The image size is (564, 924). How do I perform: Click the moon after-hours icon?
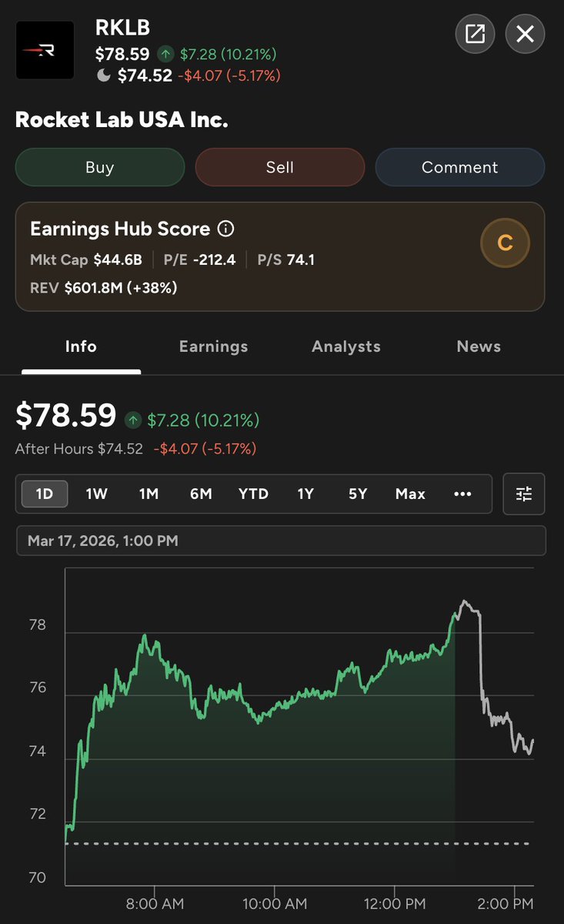pos(103,75)
